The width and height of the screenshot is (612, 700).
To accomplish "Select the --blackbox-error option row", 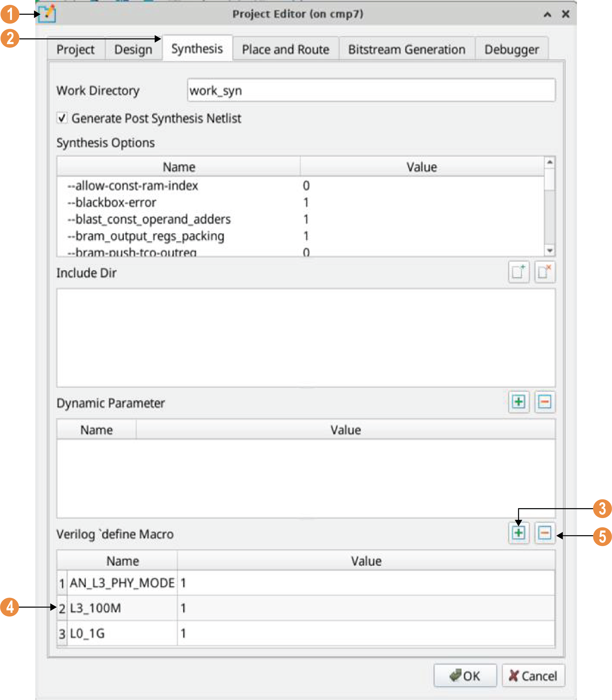I will click(112, 202).
